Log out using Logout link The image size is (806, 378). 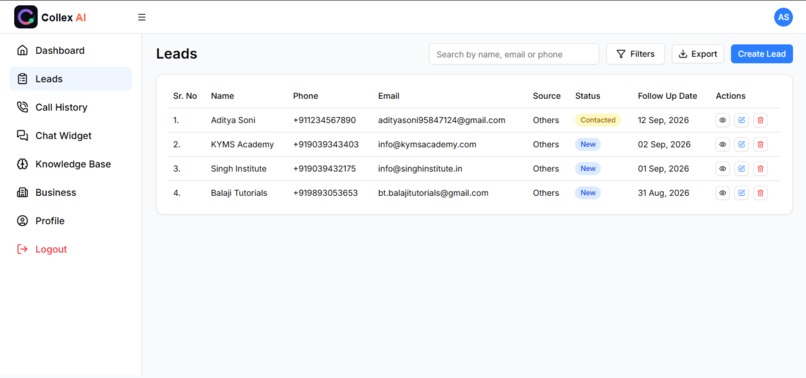[70, 249]
